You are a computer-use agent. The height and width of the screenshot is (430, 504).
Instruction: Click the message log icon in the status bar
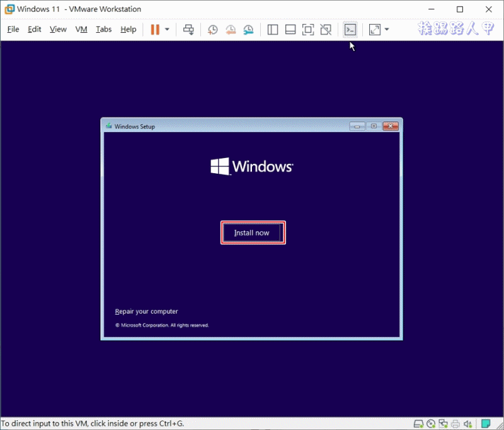point(486,423)
